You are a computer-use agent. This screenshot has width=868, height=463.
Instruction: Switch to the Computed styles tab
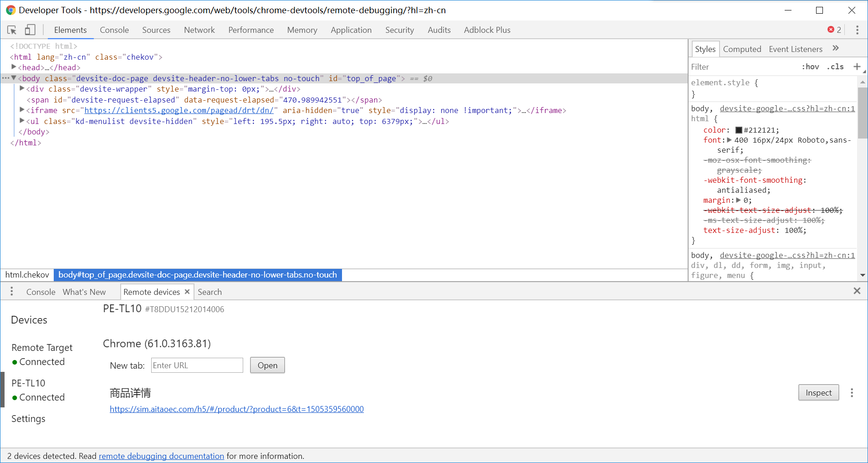(x=742, y=49)
